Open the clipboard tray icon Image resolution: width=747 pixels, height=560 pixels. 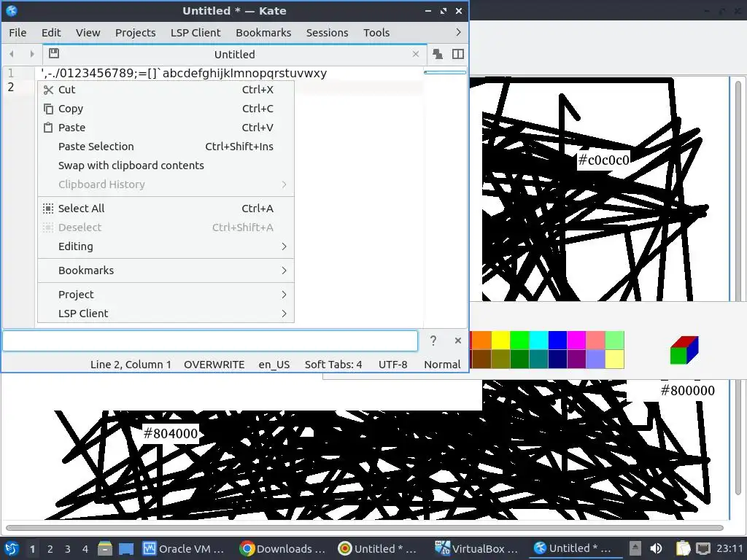(683, 548)
